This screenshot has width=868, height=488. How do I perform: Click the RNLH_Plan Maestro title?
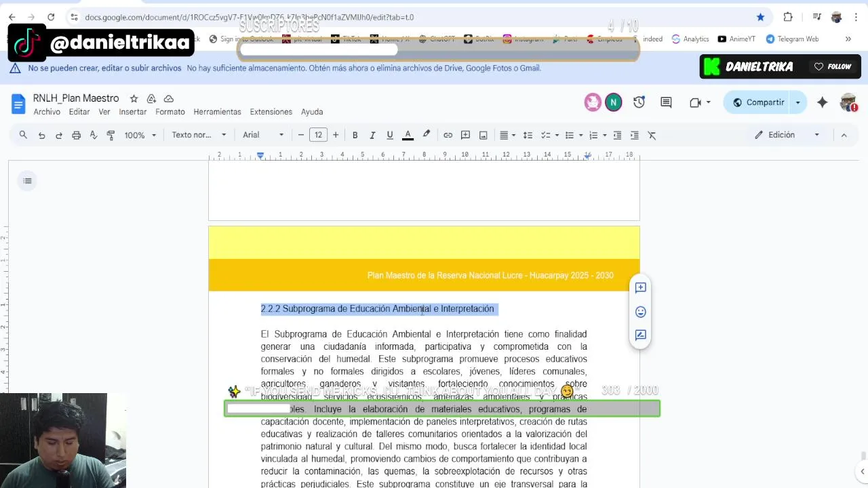pos(76,99)
